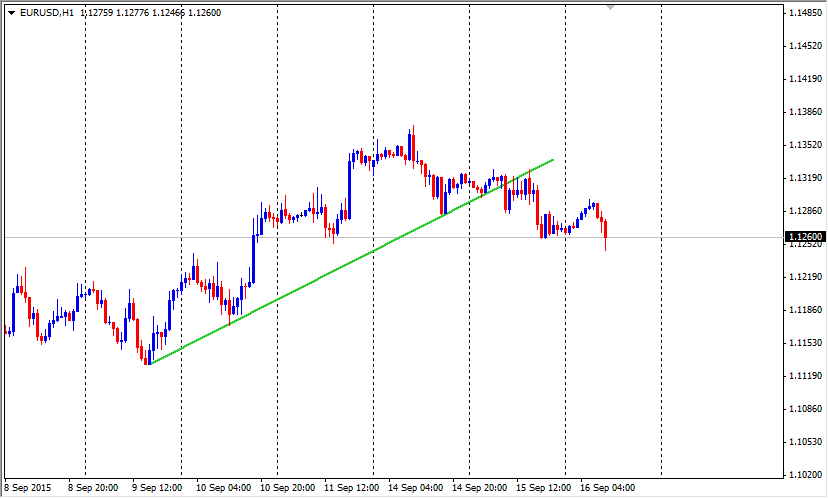828x498 pixels.
Task: Click the 16 Sep 04:00 time label
Action: click(x=607, y=487)
